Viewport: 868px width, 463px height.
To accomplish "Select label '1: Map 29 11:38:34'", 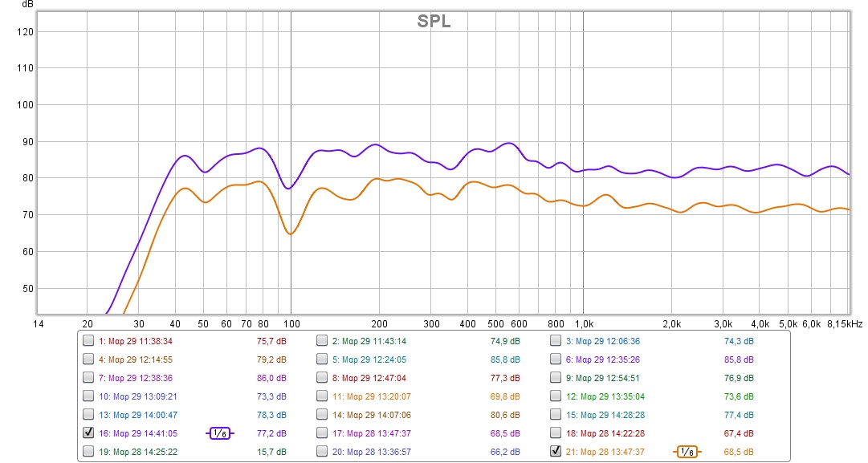I will [x=136, y=341].
